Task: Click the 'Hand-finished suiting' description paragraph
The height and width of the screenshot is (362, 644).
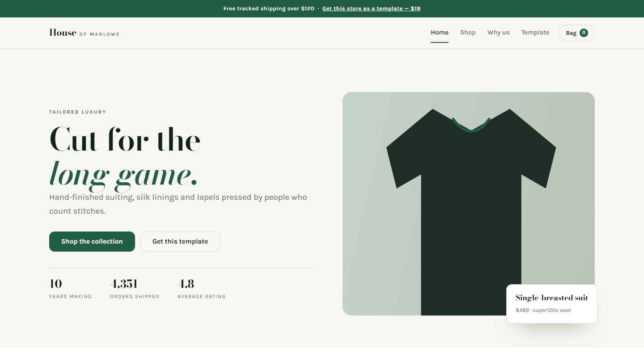Action: point(178,204)
